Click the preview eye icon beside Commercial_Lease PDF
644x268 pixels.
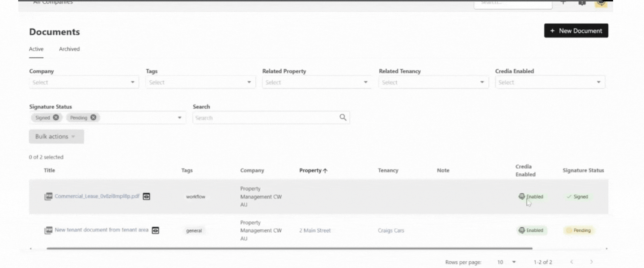pos(146,197)
